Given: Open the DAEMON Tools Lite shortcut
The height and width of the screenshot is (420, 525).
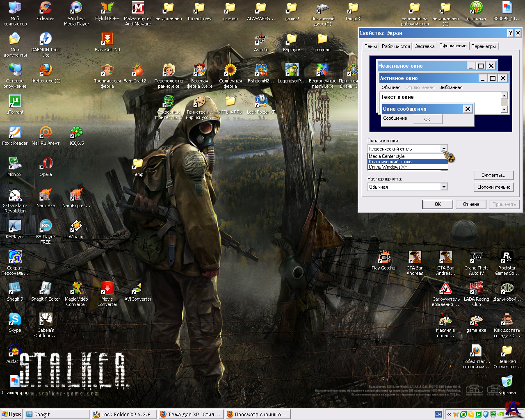Looking at the screenshot, I should (x=46, y=39).
